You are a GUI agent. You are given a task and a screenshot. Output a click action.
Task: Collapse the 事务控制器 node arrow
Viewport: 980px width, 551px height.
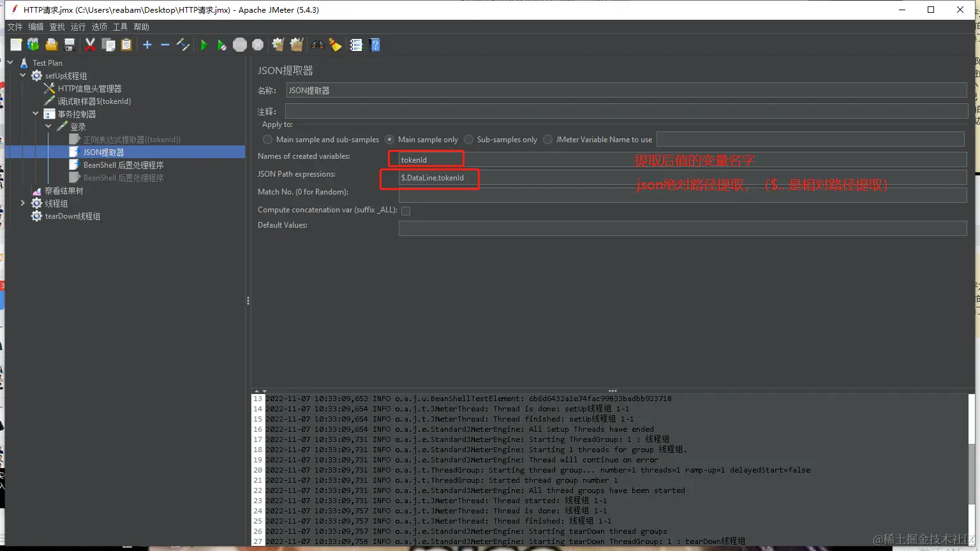coord(36,114)
